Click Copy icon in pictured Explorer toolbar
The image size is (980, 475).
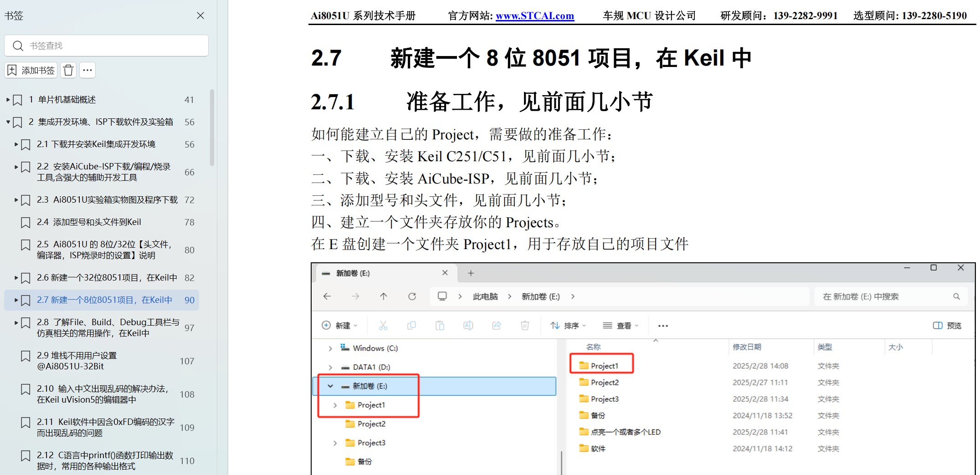tap(411, 326)
